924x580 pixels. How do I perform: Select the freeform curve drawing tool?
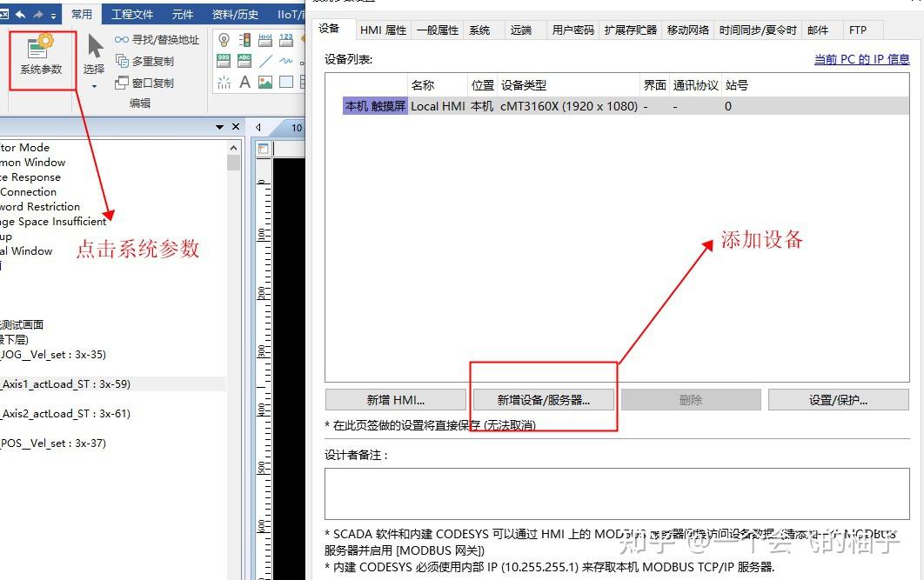pos(285,61)
